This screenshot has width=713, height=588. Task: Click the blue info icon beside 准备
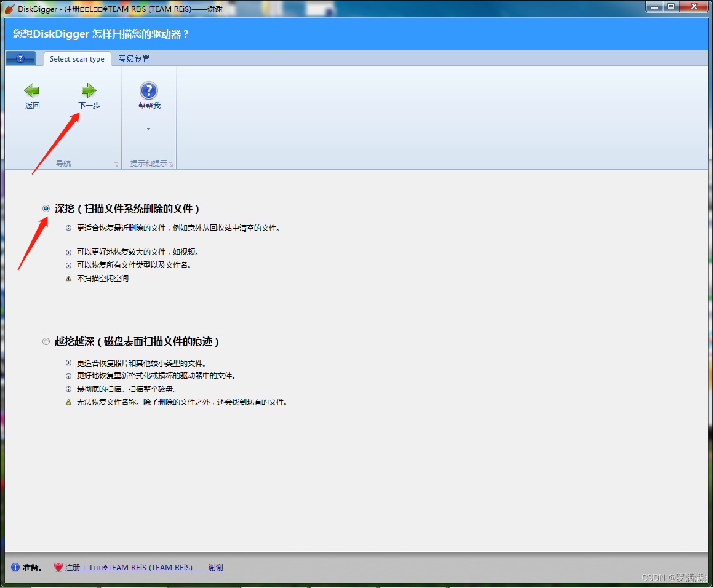coord(15,567)
